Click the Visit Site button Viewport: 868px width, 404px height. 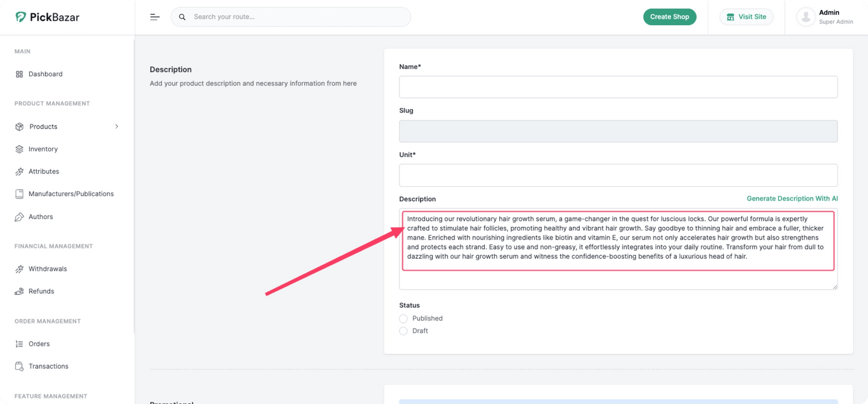click(746, 17)
